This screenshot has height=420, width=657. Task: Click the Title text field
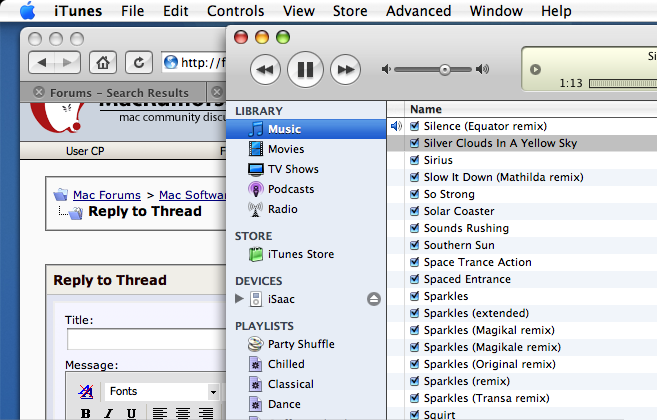click(x=147, y=339)
